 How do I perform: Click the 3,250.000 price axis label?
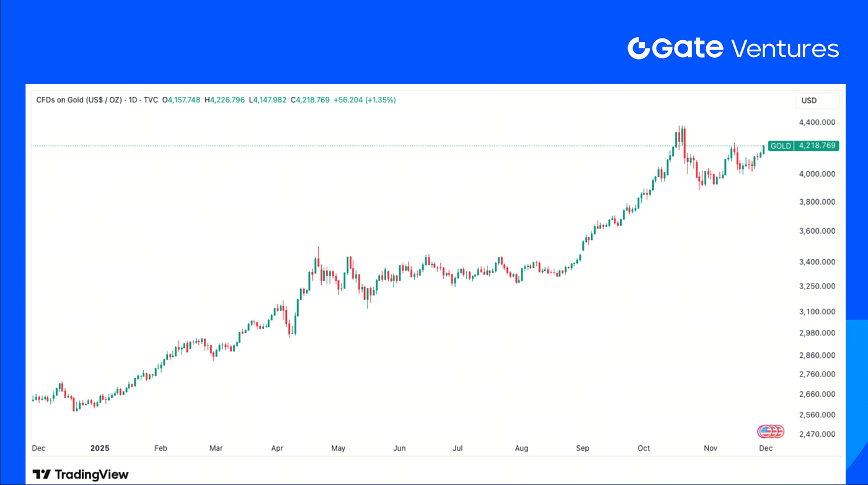click(x=817, y=287)
